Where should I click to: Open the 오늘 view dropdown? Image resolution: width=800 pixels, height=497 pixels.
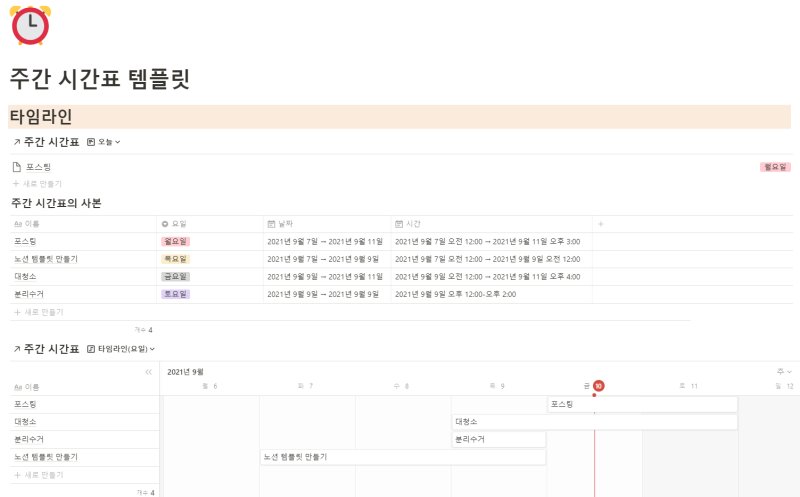coord(104,142)
